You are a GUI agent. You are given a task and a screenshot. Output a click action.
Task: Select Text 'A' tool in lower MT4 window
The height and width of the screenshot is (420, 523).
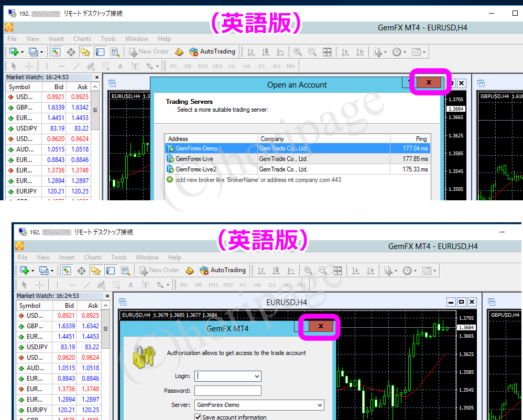pos(131,285)
